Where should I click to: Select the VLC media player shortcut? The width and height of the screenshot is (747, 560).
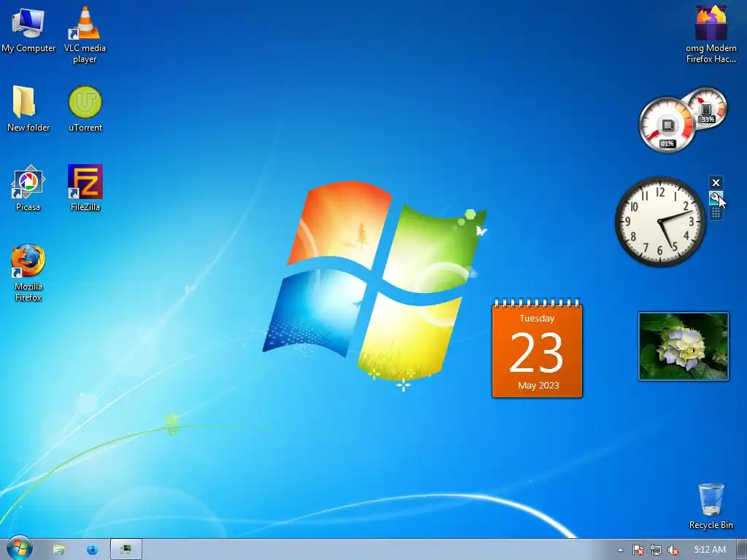click(x=85, y=35)
